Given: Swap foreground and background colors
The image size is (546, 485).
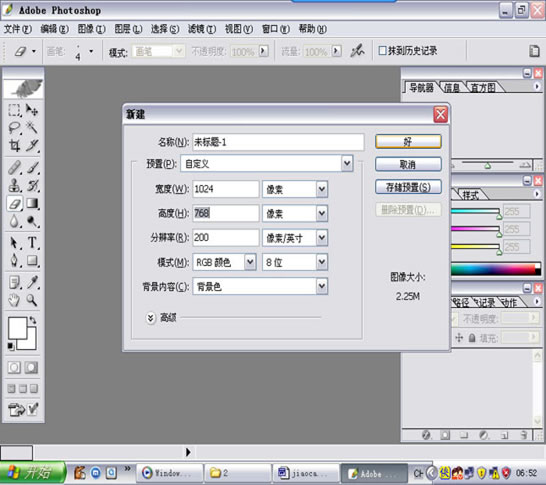Looking at the screenshot, I should 33,320.
